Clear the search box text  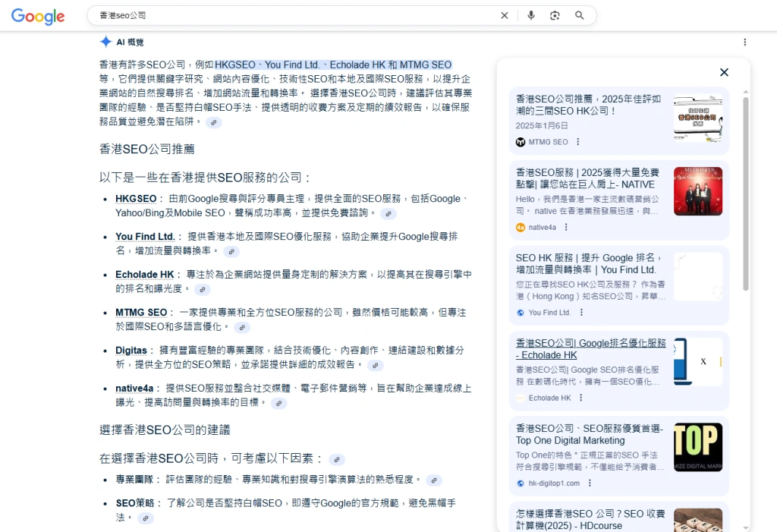505,15
